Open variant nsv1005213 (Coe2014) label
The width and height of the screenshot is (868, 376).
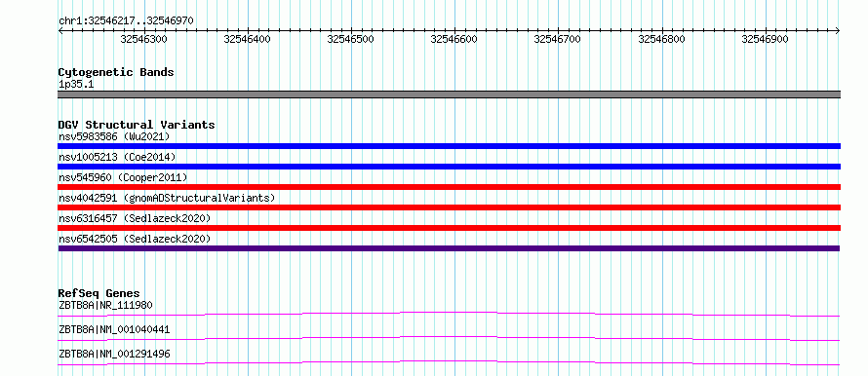pyautogui.click(x=117, y=157)
